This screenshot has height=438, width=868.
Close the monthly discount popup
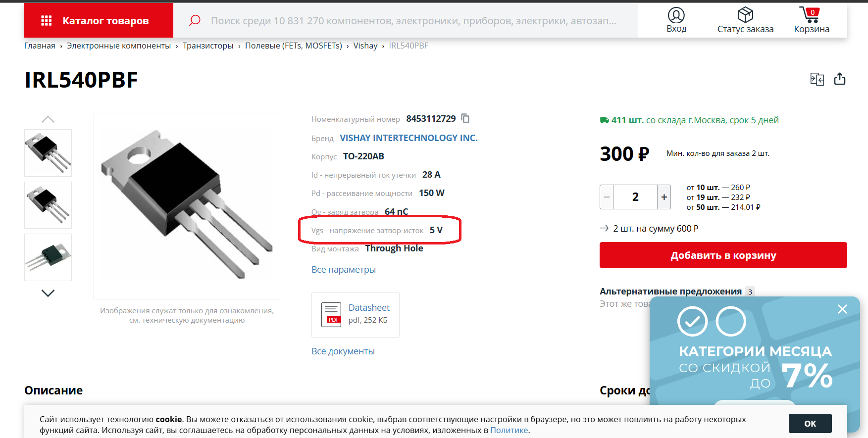click(x=842, y=309)
